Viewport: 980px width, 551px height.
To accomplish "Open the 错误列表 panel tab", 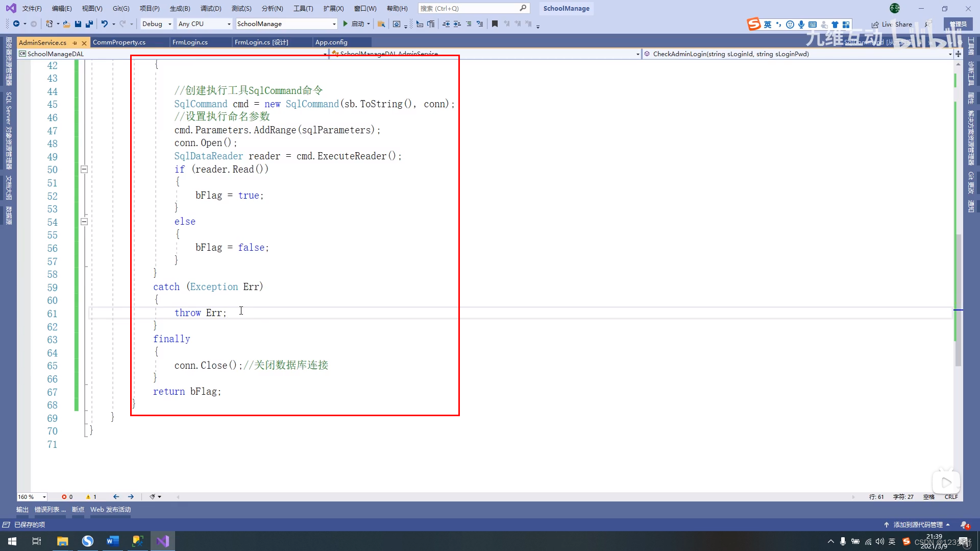I will click(x=50, y=510).
